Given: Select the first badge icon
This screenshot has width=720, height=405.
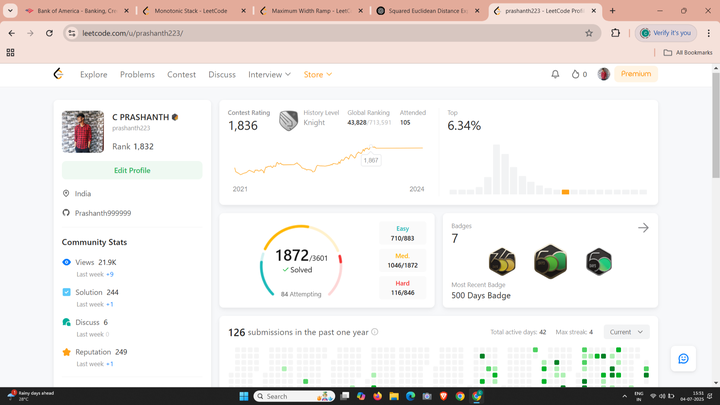Looking at the screenshot, I should [x=502, y=262].
